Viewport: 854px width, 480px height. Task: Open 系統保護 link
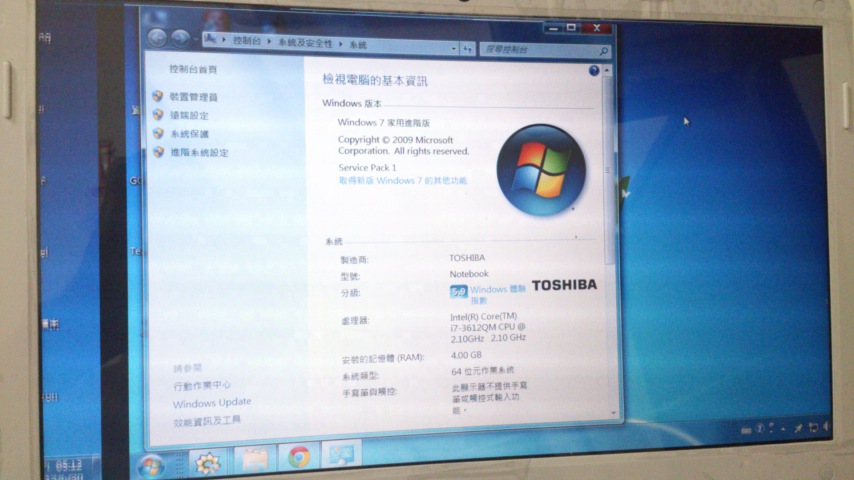coord(190,134)
